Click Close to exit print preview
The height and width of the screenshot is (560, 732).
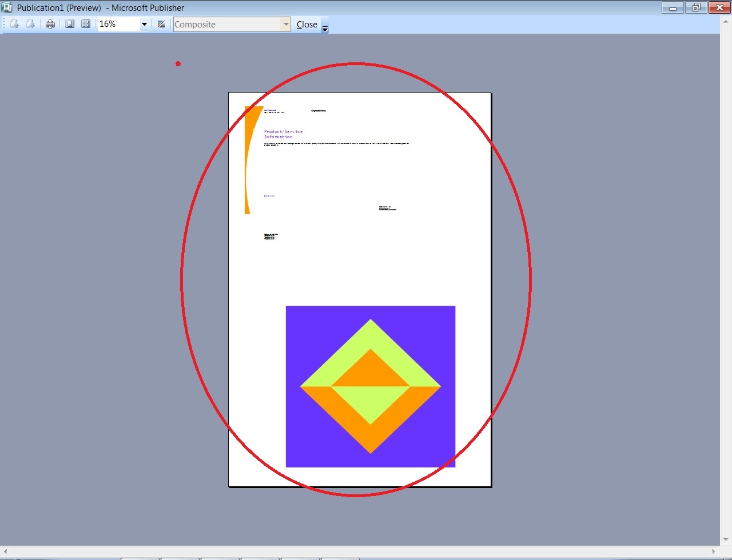[307, 24]
